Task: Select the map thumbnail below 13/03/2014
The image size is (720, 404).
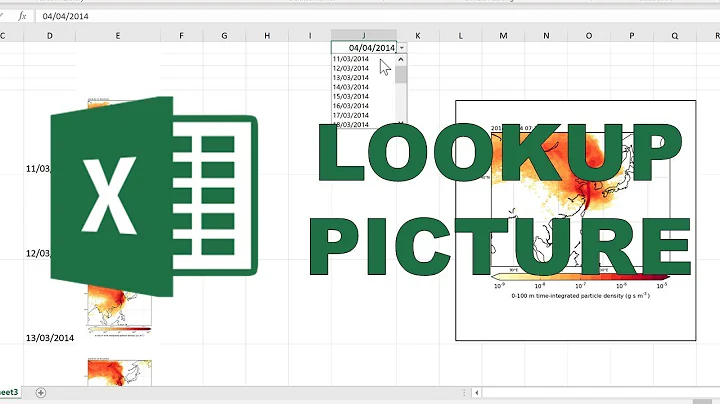Action: point(119,373)
